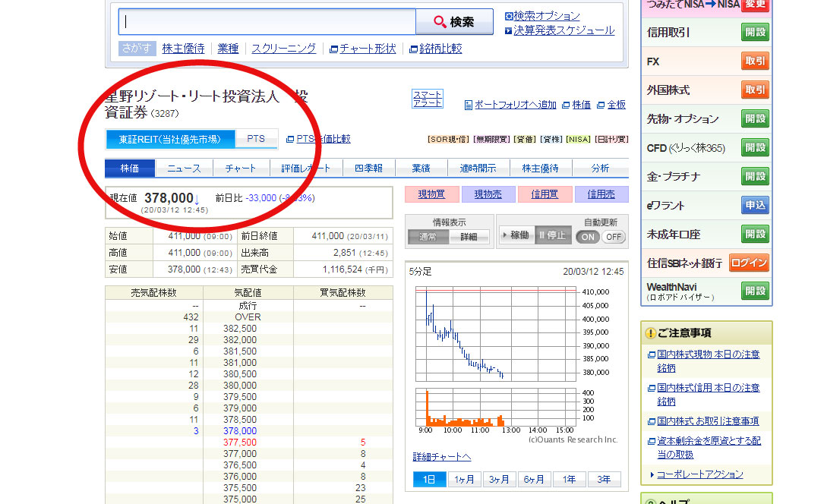The height and width of the screenshot is (504, 824).
Task: Click the スマートアラート icon
Action: pos(428,99)
